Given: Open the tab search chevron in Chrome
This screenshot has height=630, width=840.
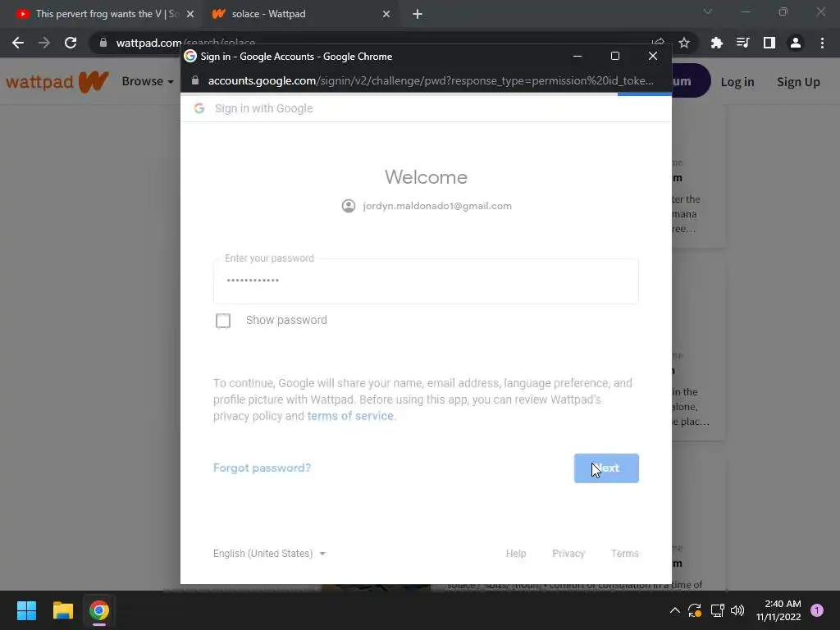Looking at the screenshot, I should point(708,11).
